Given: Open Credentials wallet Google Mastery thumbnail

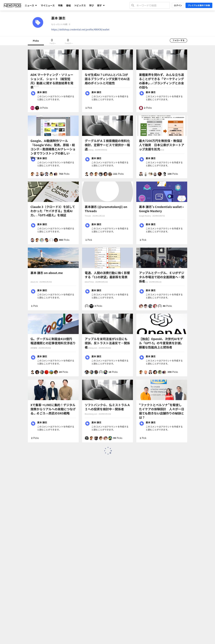Looking at the screenshot, I should click(x=162, y=191).
